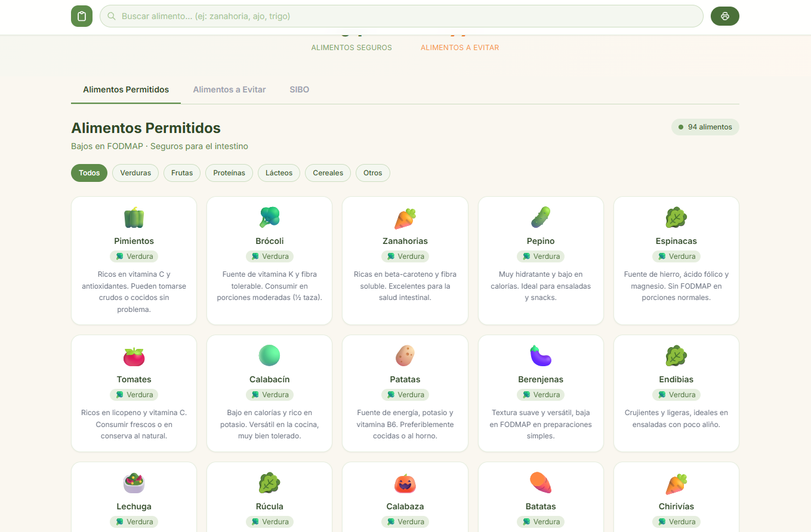Click the ALIMENTOS A EVITAR label
Screen dimensions: 811x532
click(460, 48)
